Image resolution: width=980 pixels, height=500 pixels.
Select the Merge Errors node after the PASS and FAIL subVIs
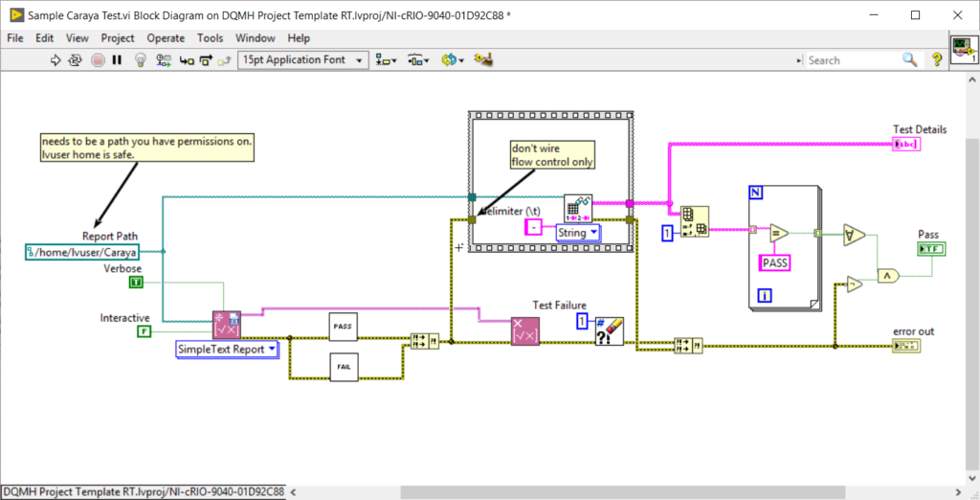pos(424,340)
